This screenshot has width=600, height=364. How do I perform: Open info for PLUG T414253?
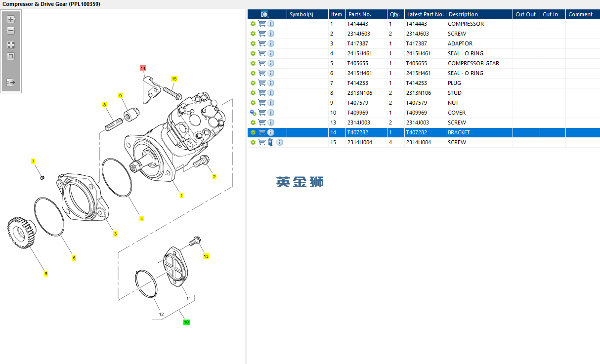click(271, 83)
